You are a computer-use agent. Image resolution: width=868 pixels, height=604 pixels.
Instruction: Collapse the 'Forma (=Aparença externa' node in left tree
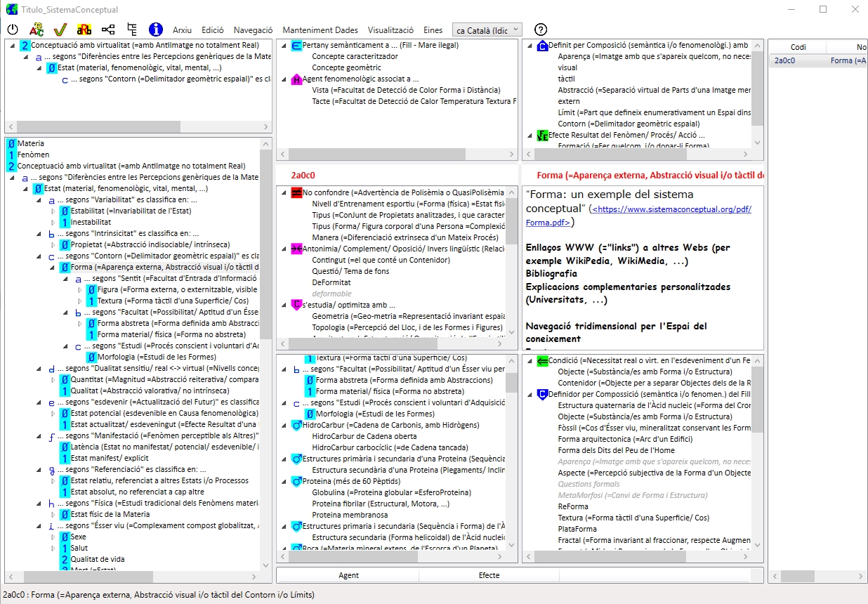pyautogui.click(x=53, y=267)
